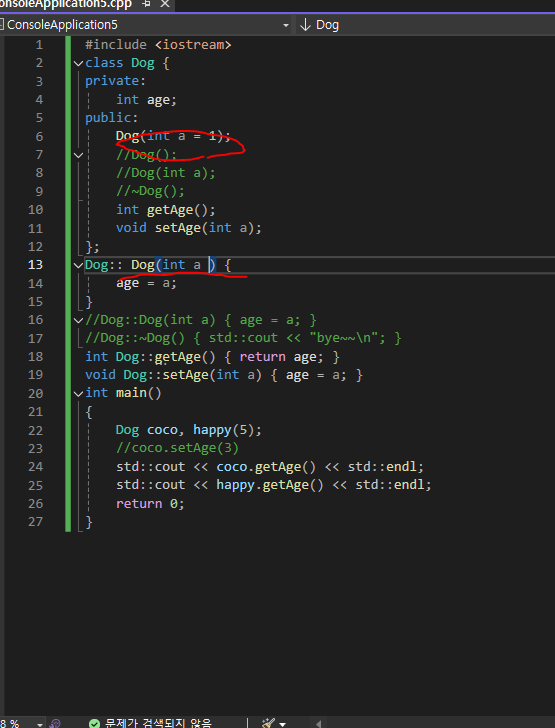Click on 'private:' on line 3

pos(115,81)
